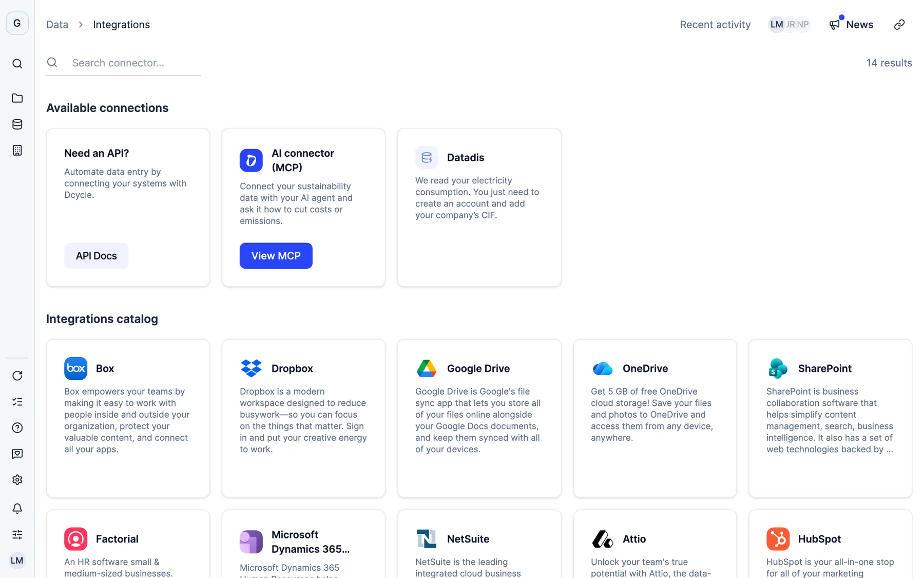This screenshot has height=578, width=924.
Task: Open the help question mark icon
Action: [17, 428]
